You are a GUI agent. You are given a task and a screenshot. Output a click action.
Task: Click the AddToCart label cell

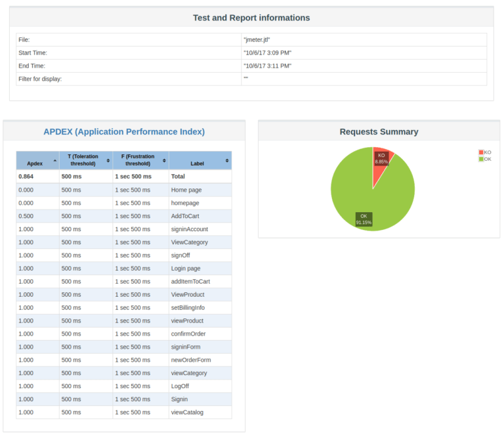point(184,216)
